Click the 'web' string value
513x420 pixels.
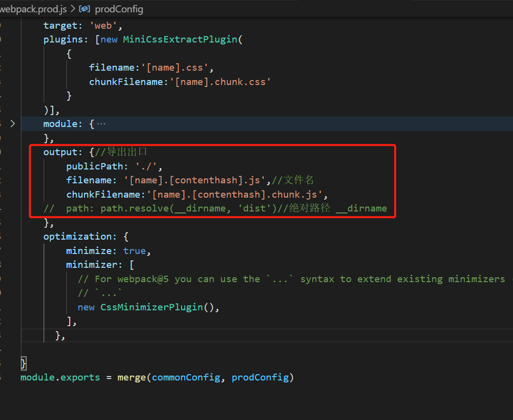(103, 26)
